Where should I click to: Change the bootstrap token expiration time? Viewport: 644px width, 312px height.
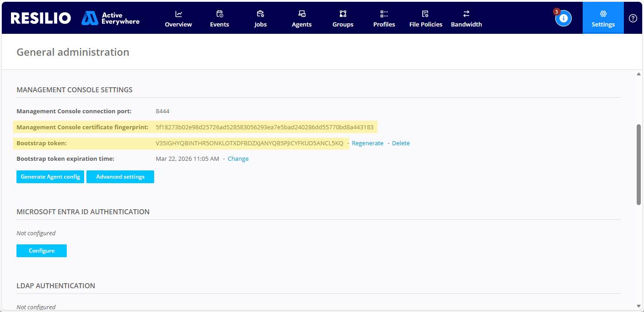click(238, 159)
